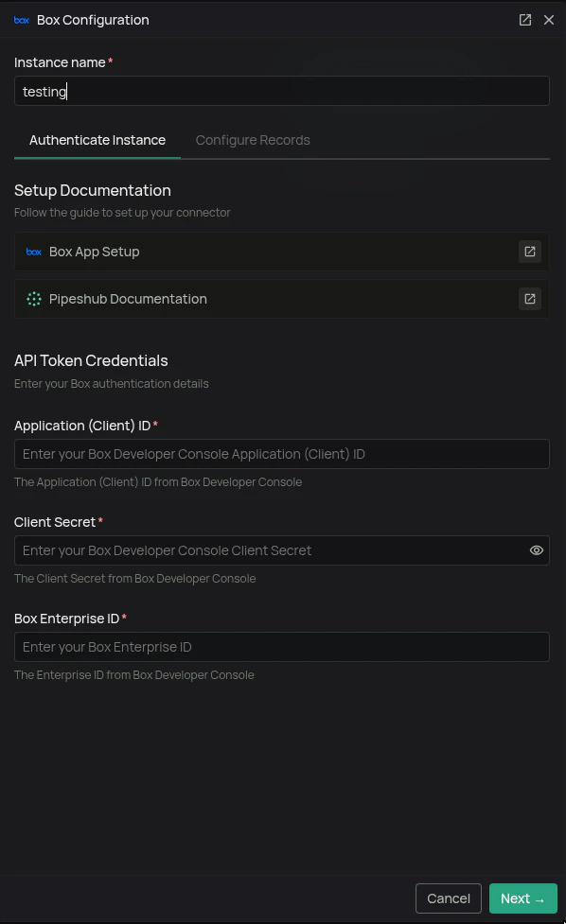Switch to the Authenticate Instance tab
Viewport: 566px width, 924px height.
click(x=97, y=140)
